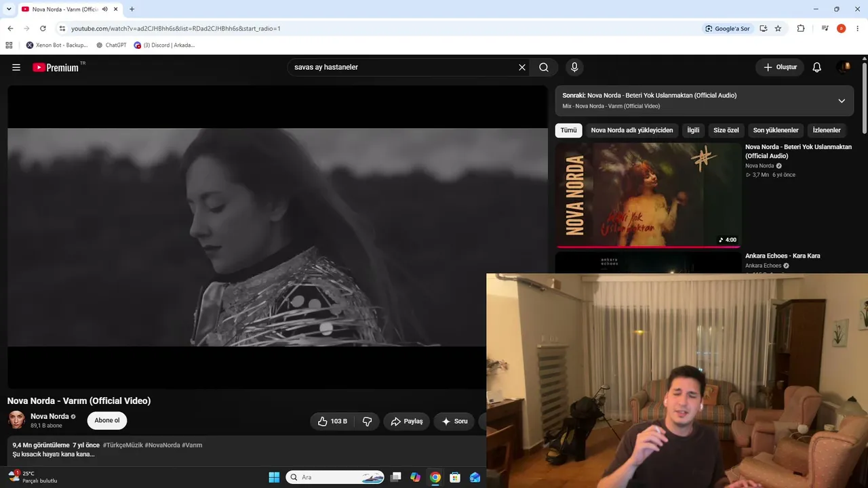The width and height of the screenshot is (868, 488).
Task: Dislike the video with thumbs down
Action: click(367, 421)
